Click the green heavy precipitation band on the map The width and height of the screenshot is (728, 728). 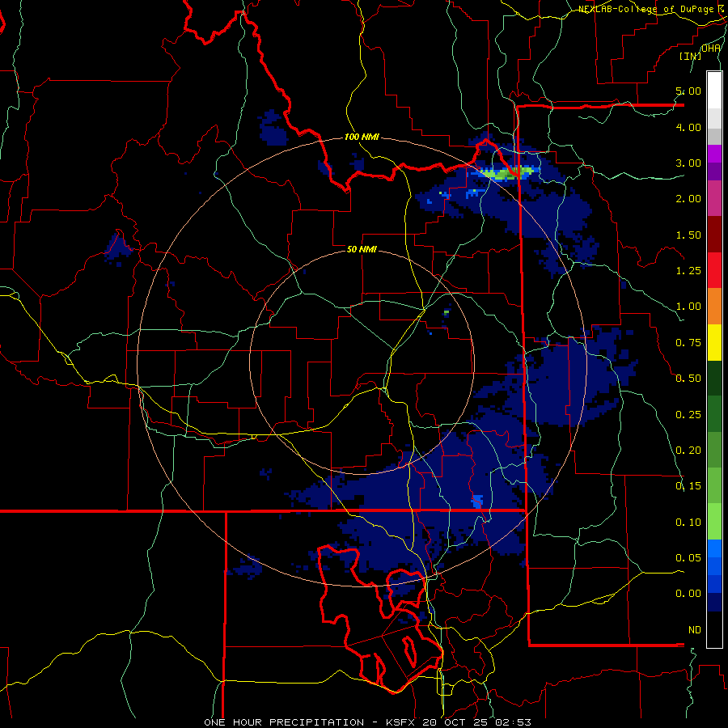coord(507,173)
